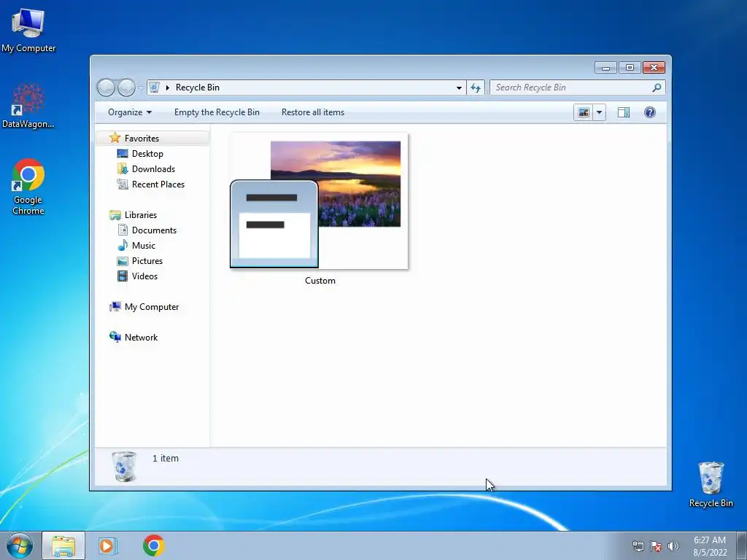Select My Computer in navigation pane
The width and height of the screenshot is (747, 560).
[x=152, y=307]
